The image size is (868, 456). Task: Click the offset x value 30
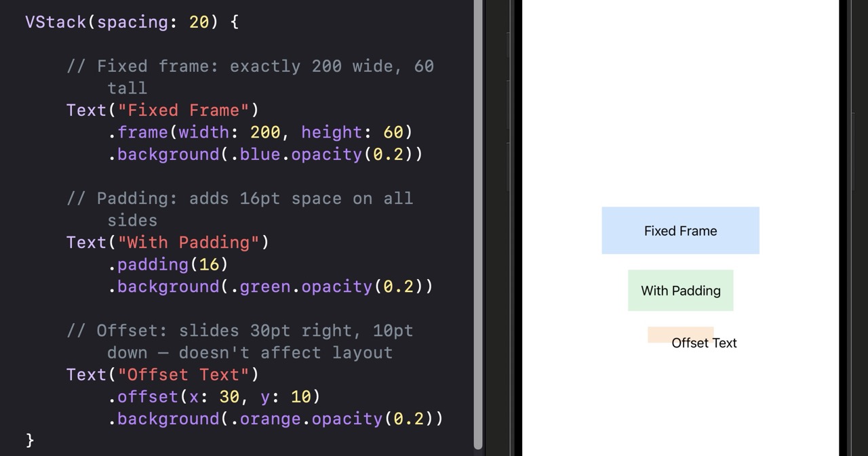click(229, 396)
